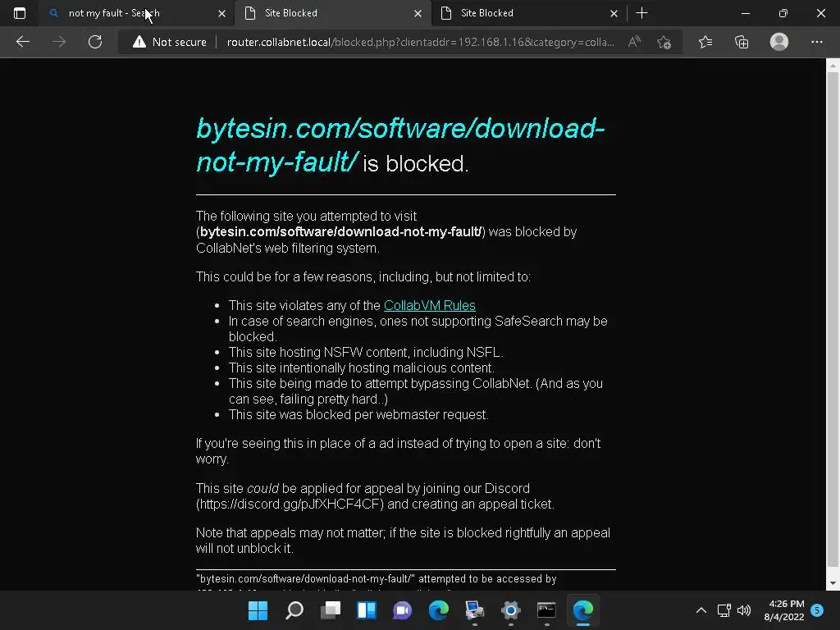Click the scrollbar down arrow
Image resolution: width=840 pixels, height=630 pixels.
point(833,583)
